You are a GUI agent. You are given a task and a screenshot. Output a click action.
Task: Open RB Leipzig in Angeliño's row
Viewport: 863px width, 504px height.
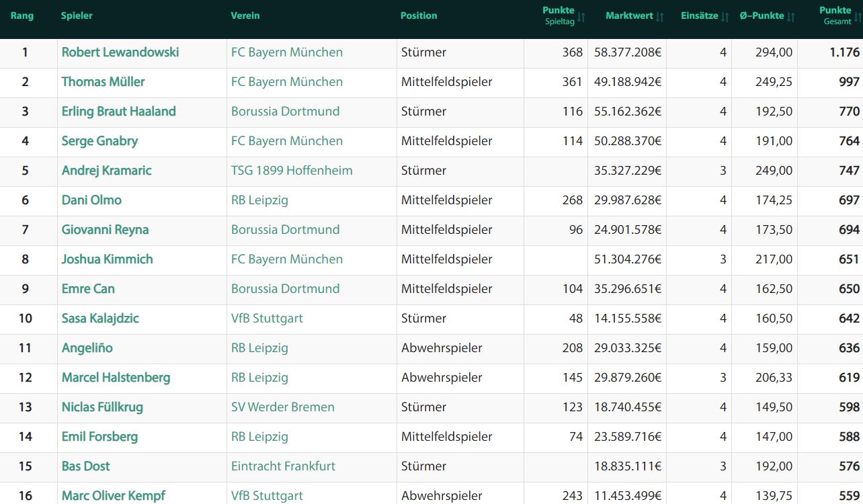259,348
